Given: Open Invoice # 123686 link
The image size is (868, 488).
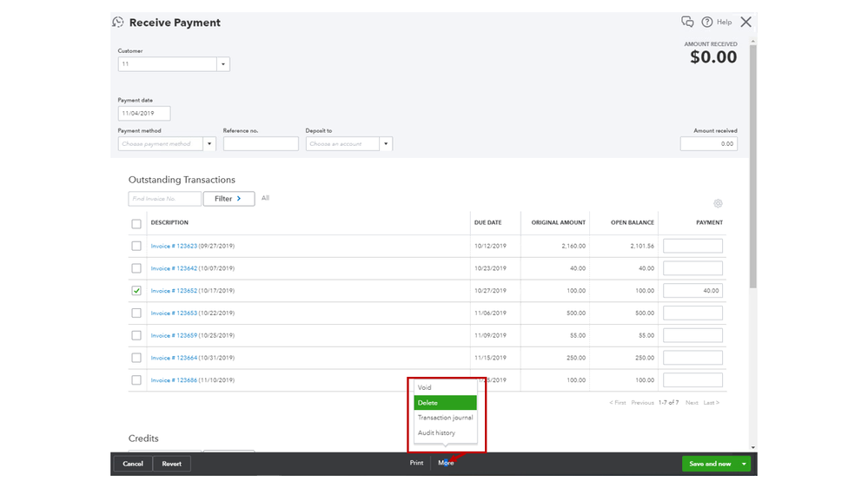Looking at the screenshot, I should coord(174,380).
